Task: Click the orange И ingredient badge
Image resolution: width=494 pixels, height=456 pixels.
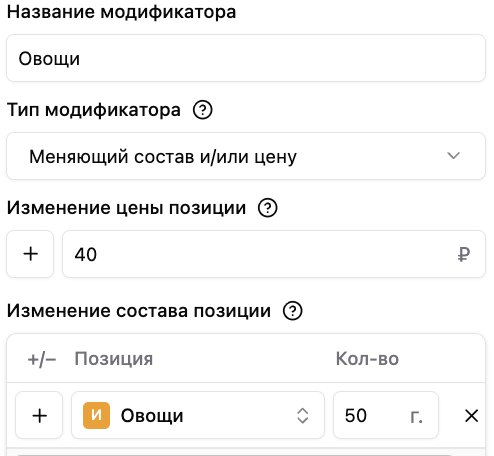Action: click(96, 415)
